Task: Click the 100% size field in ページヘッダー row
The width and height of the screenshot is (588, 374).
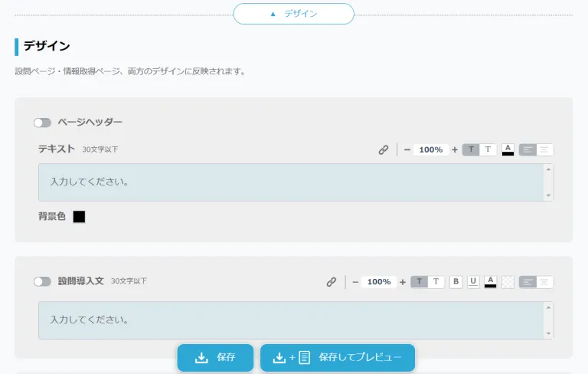Action: point(431,149)
